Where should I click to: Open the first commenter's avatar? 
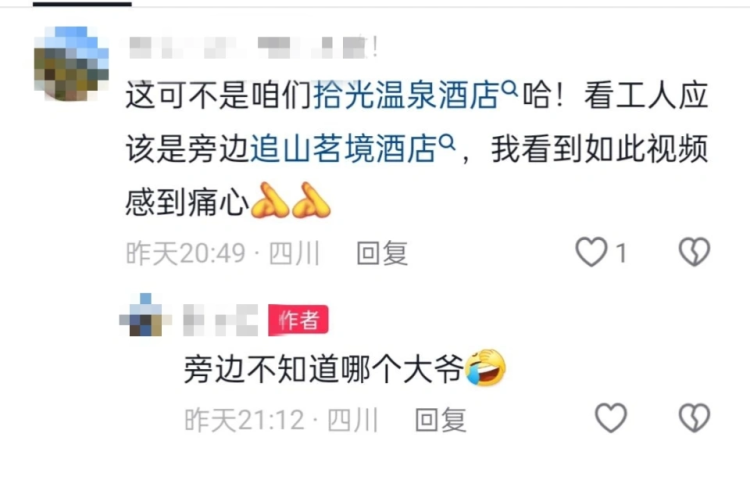click(71, 64)
